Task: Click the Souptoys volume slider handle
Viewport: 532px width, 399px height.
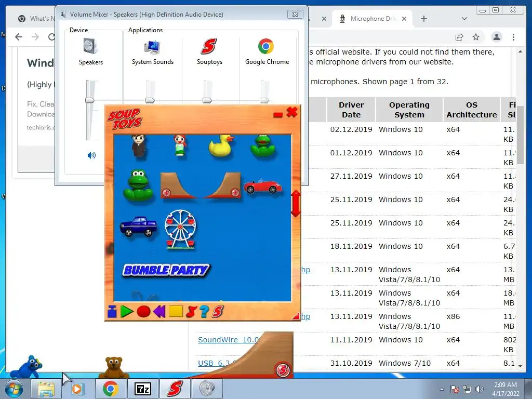Action: point(207,100)
